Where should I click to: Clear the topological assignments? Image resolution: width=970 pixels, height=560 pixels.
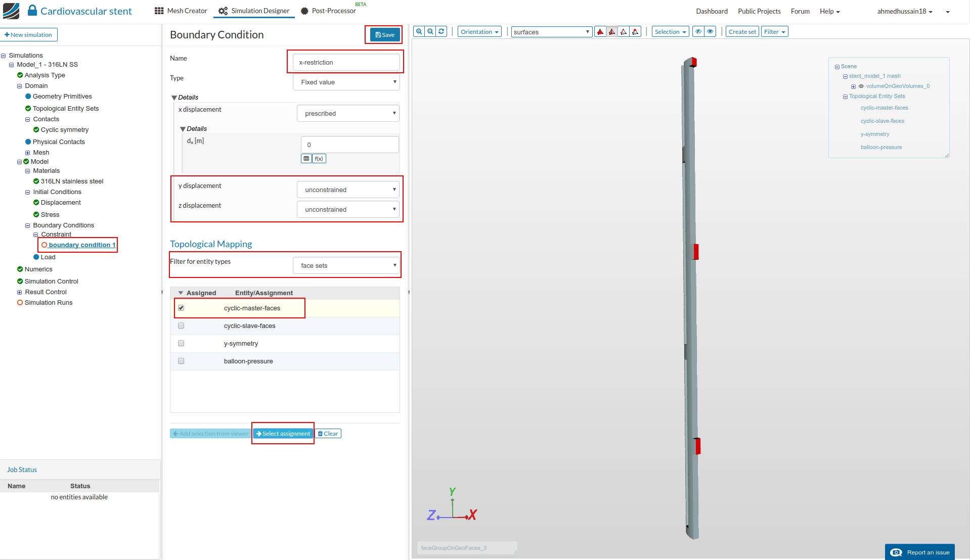pos(328,434)
